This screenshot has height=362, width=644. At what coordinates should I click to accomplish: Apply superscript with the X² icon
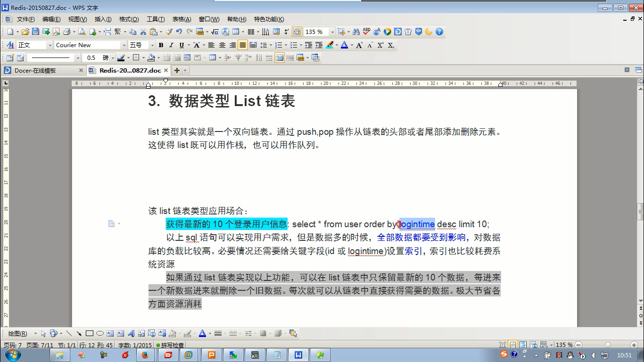coord(380,45)
